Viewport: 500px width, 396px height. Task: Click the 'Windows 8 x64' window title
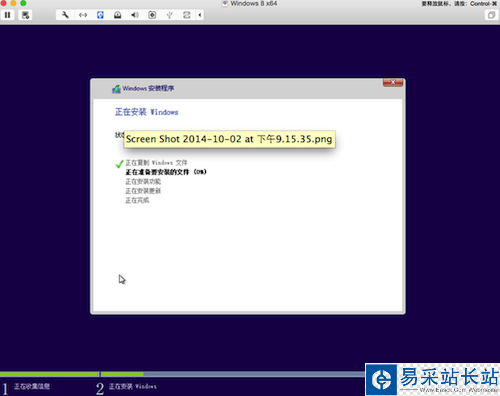click(x=254, y=3)
